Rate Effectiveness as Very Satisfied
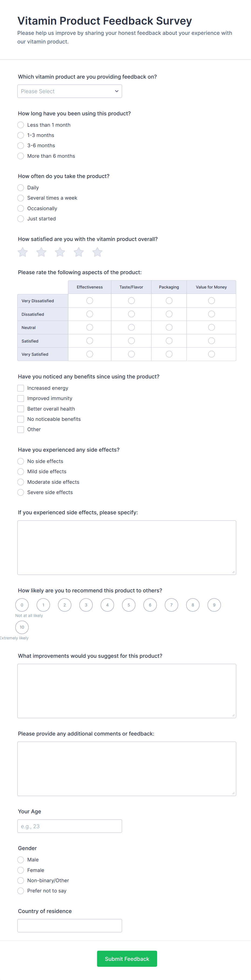251x980 pixels. [89, 354]
